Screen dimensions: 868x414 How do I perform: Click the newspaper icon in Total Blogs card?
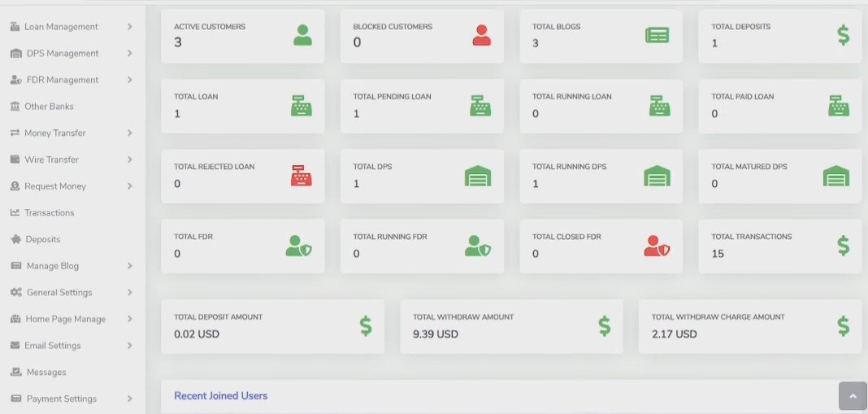coord(657,36)
